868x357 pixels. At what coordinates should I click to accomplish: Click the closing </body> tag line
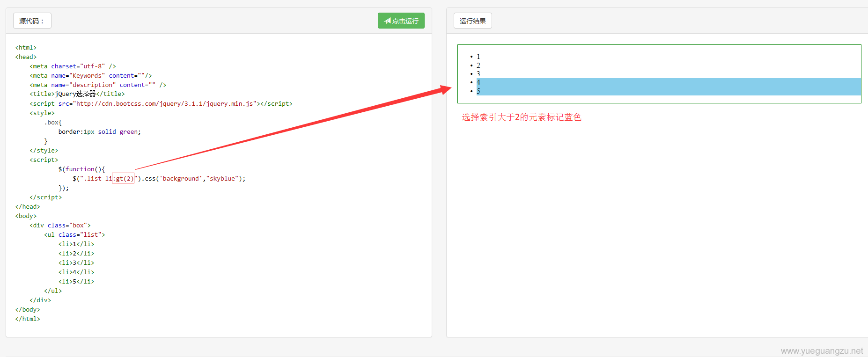(28, 309)
